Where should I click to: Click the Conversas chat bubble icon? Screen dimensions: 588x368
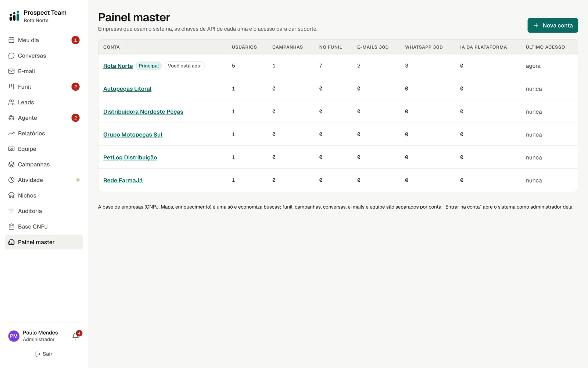coord(11,56)
